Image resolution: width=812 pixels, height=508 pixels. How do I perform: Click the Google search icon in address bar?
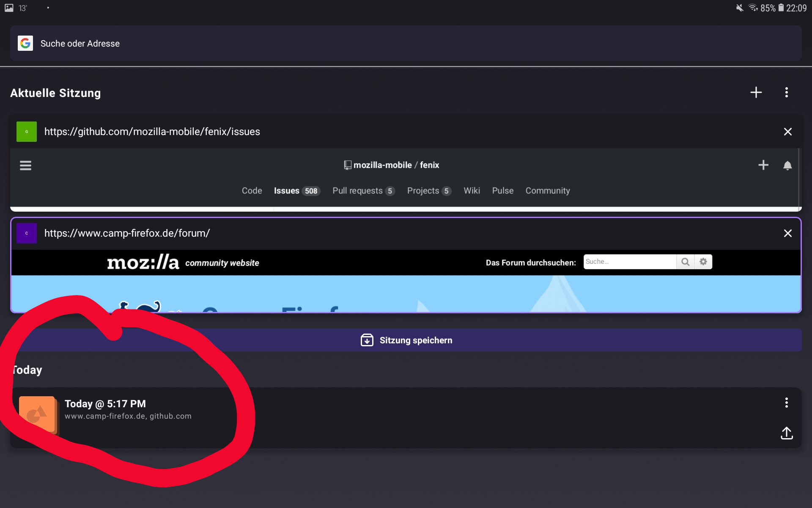coord(25,43)
